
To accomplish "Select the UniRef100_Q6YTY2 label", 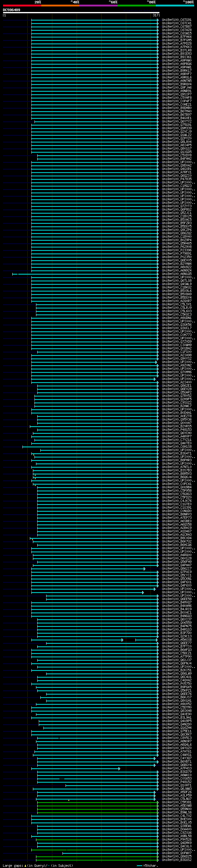I will [x=176, y=121].
